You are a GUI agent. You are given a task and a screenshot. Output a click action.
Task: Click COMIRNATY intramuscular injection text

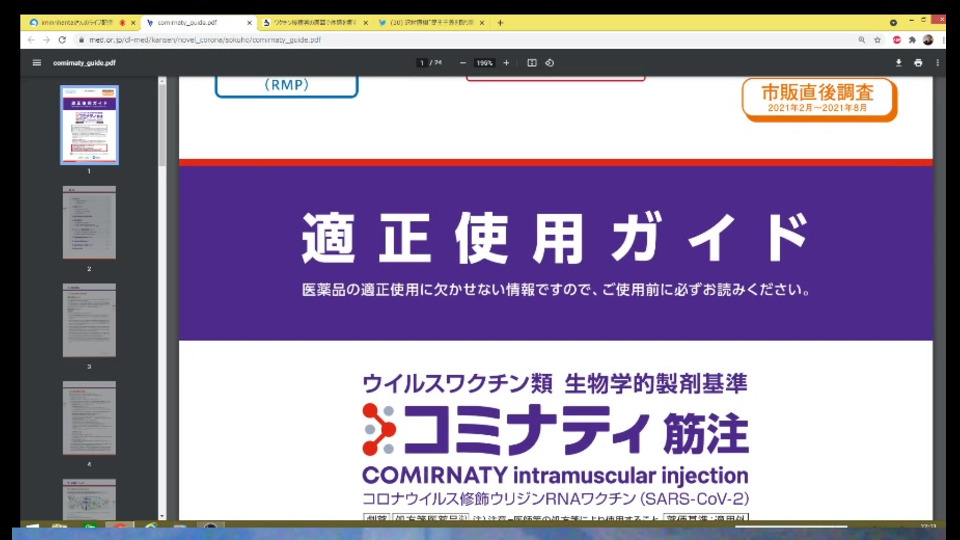pos(555,475)
